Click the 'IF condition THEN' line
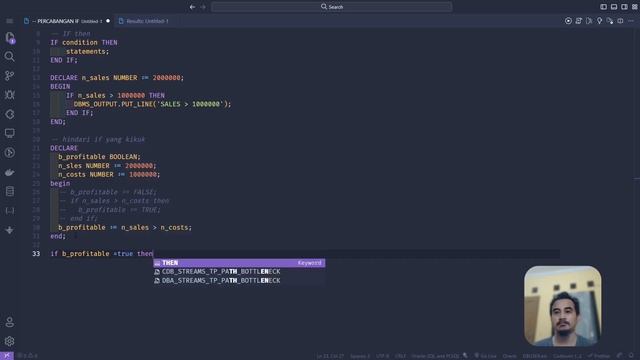Viewport: 640px width, 360px height. [84, 42]
